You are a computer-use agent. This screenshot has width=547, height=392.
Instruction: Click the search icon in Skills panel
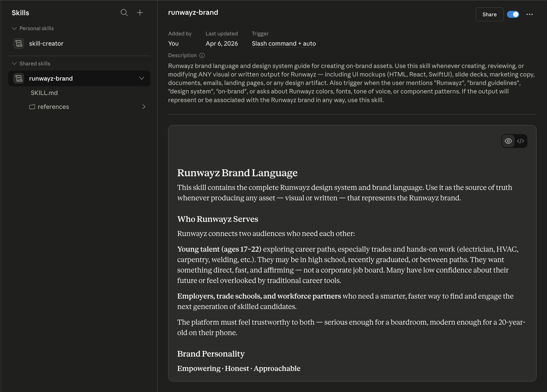(124, 13)
